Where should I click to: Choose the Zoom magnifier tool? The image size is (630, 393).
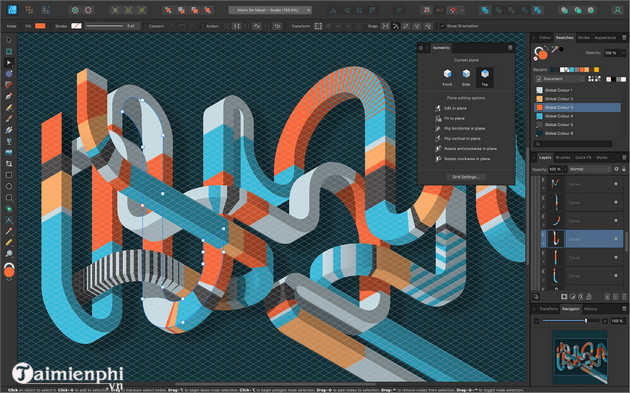tap(9, 254)
